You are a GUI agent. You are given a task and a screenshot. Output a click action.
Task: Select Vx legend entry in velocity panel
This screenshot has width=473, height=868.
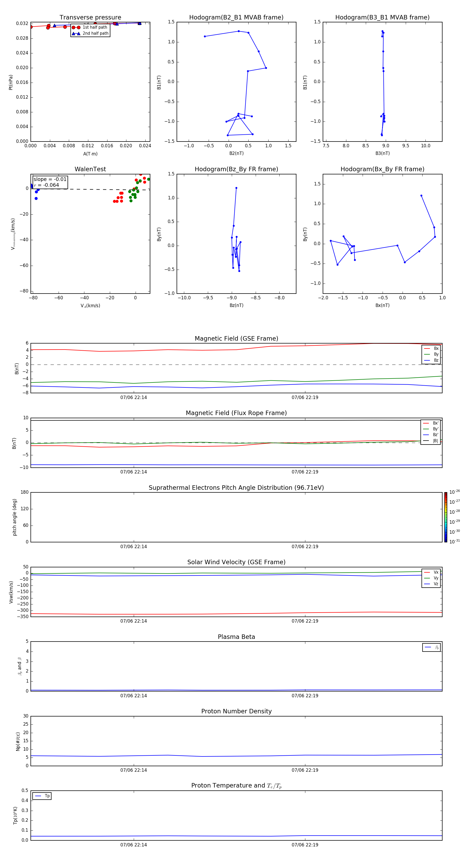(431, 572)
